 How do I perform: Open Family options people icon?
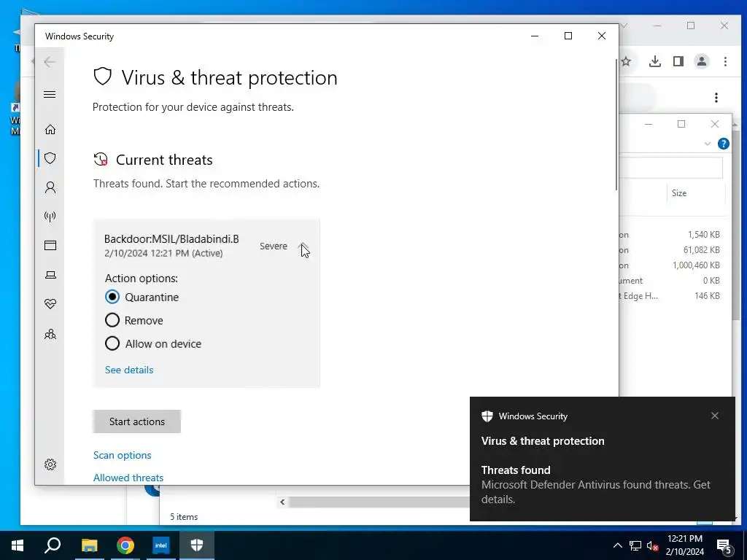pos(50,334)
